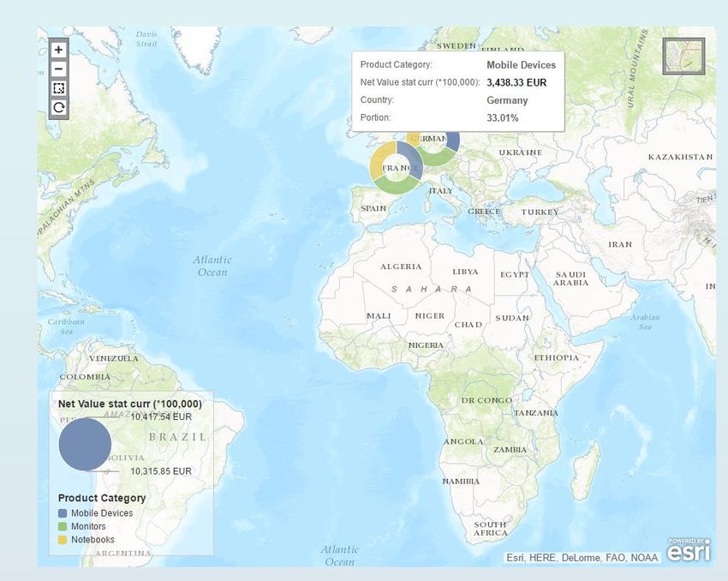
Task: Click the 10,315.85 EUR legend value
Action: coord(161,471)
